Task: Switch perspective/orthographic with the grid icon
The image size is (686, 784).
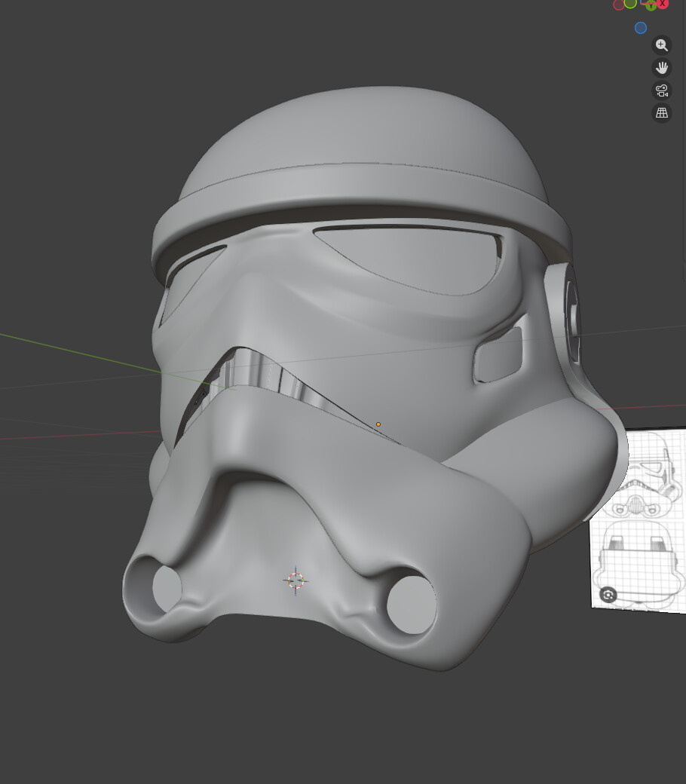Action: [661, 113]
